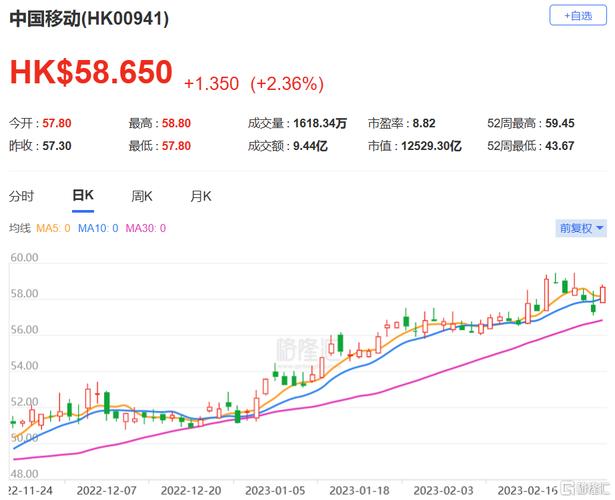The width and height of the screenshot is (615, 500).
Task: Click the 54.00 price axis label
Action: point(24,366)
